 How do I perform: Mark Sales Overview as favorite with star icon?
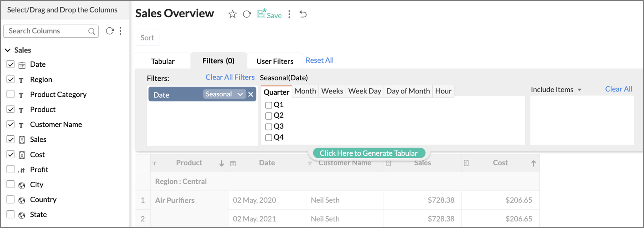coord(232,14)
